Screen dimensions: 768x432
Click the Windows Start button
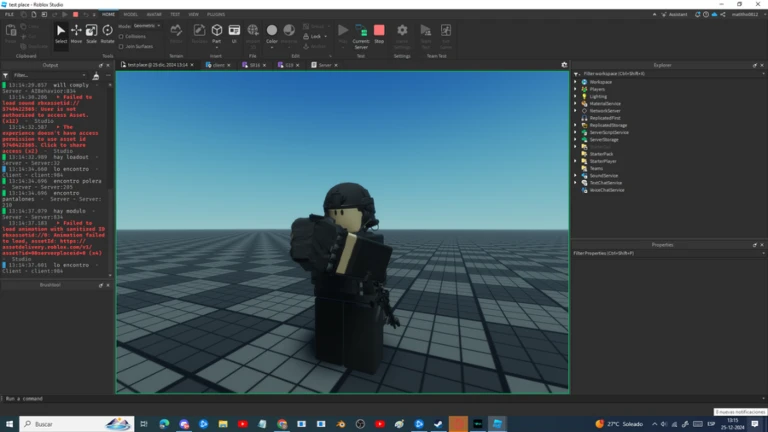click(x=9, y=424)
